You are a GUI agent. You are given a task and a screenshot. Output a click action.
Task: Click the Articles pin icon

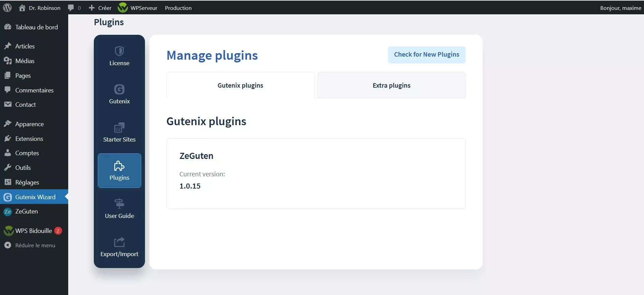point(8,46)
